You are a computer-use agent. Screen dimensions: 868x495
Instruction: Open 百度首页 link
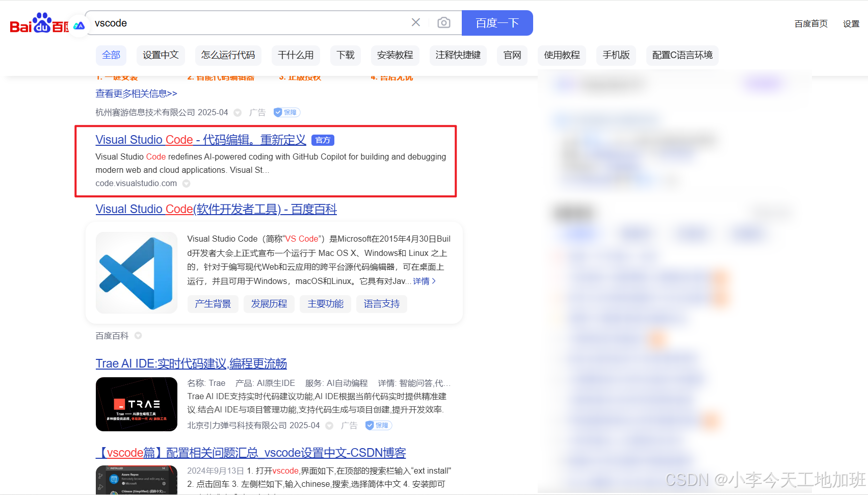click(x=811, y=23)
